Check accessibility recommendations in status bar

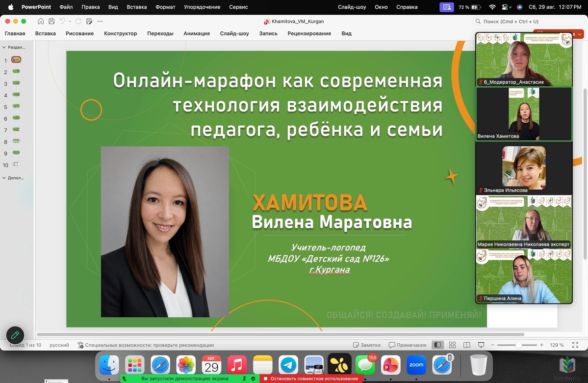(x=146, y=345)
